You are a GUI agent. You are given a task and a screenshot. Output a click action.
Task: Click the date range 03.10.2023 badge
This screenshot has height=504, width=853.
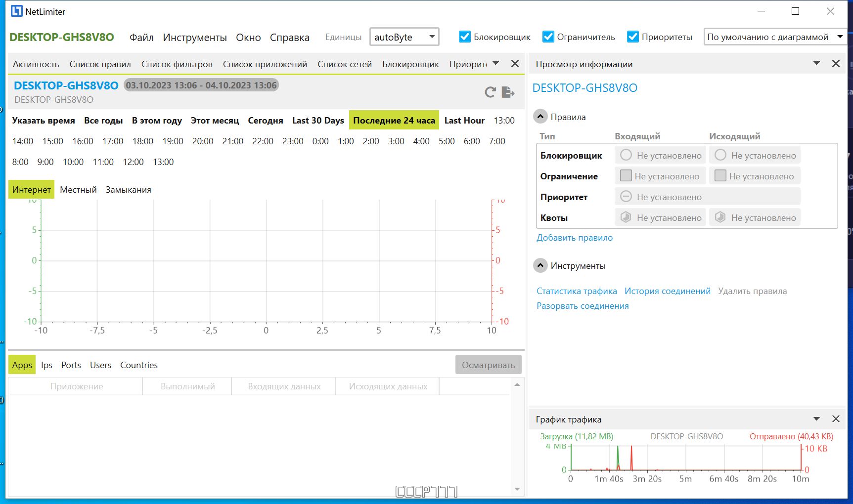click(x=201, y=85)
